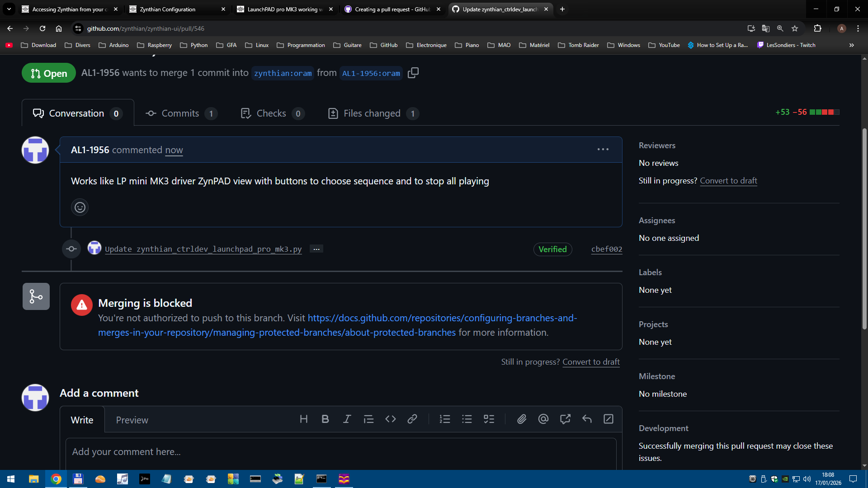Switch to the Preview tab in the comment editor

[132, 420]
